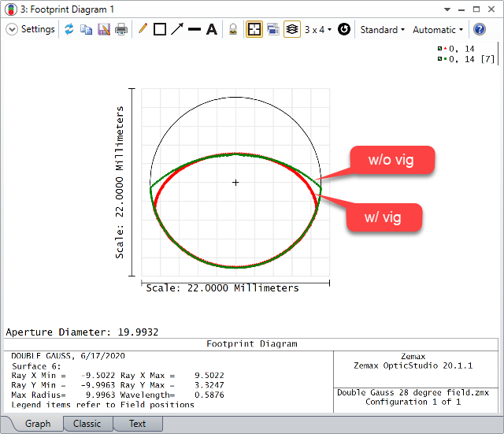This screenshot has height=434, width=504.
Task: Toggle the grid layout button
Action: (x=254, y=30)
